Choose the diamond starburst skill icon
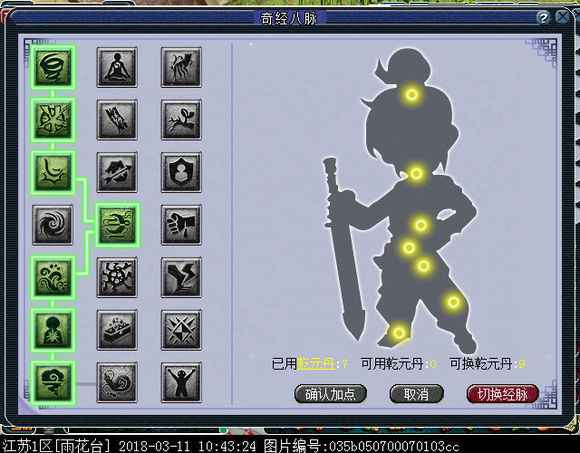Viewport: 580px width, 453px height. click(181, 330)
